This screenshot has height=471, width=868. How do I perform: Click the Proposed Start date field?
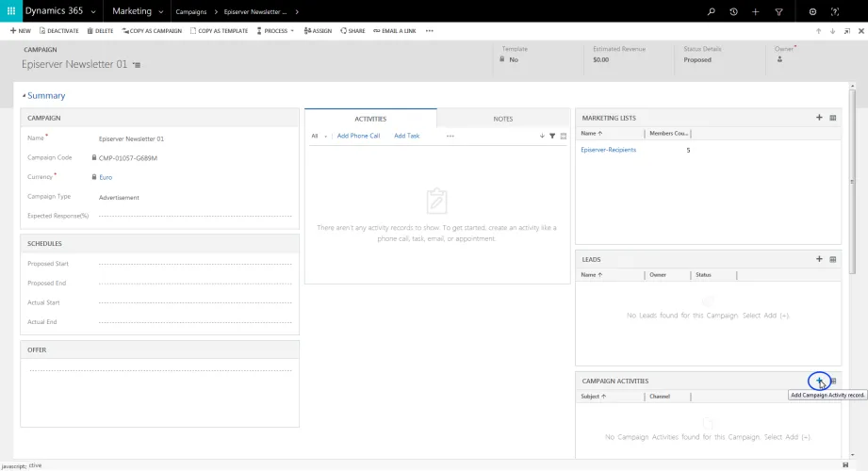coord(195,264)
